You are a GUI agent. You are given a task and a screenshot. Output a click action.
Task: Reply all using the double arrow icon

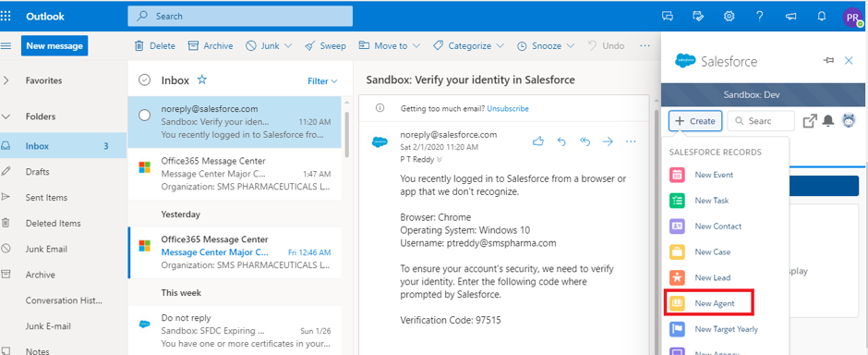pos(585,141)
